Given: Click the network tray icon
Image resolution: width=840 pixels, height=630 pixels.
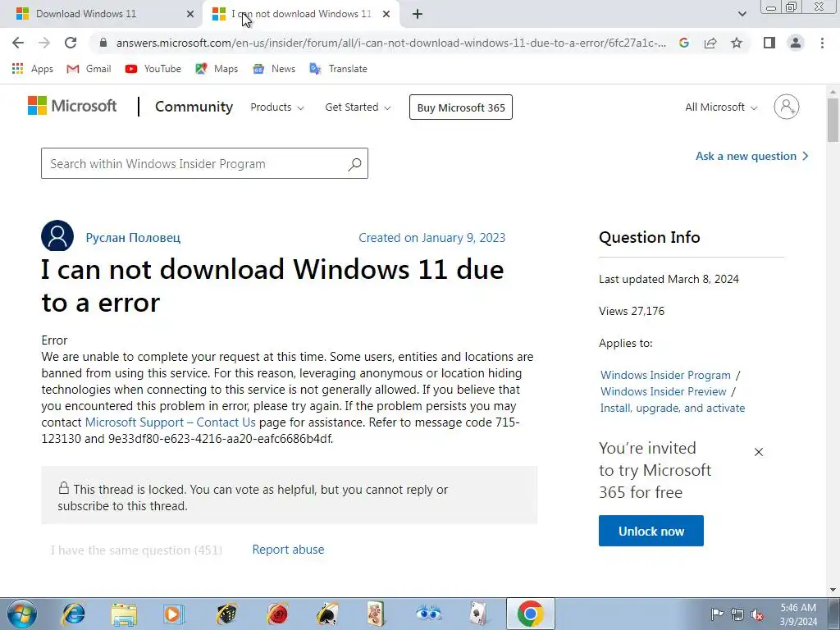Looking at the screenshot, I should 737,614.
